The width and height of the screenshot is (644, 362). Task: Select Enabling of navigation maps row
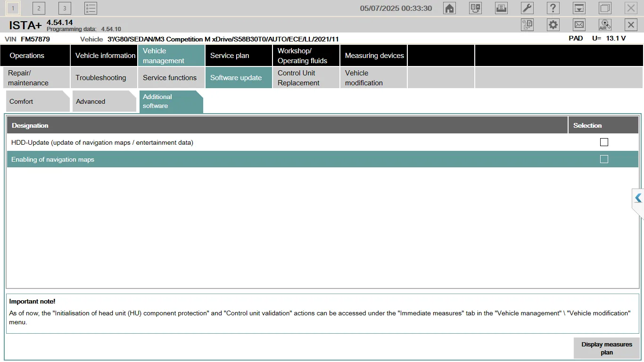(322, 159)
